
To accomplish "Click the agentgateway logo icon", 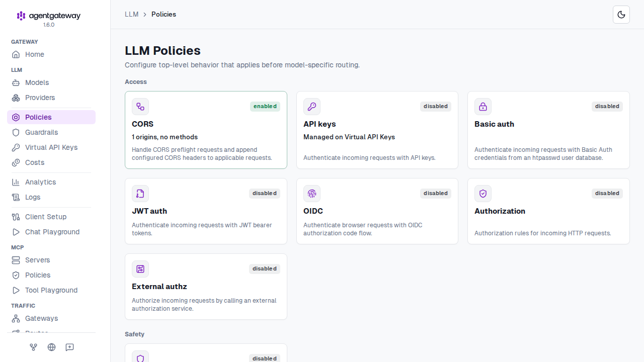I will point(21,16).
